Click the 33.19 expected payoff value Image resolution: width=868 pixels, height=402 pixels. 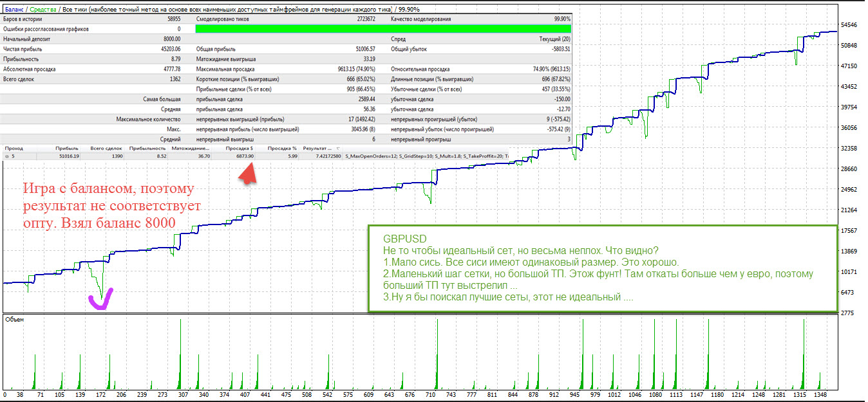tap(368, 59)
